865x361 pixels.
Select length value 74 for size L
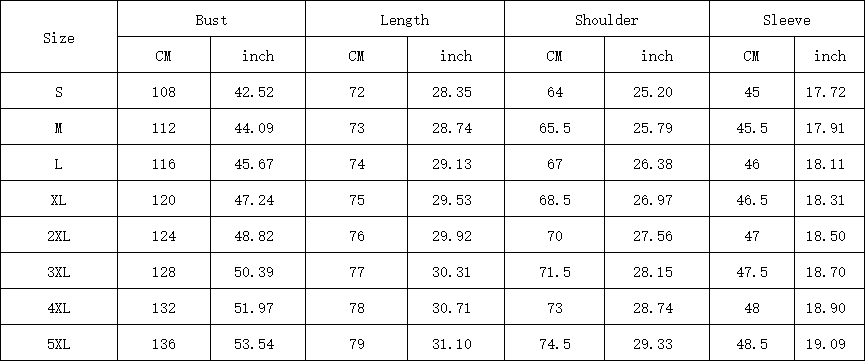pyautogui.click(x=357, y=164)
